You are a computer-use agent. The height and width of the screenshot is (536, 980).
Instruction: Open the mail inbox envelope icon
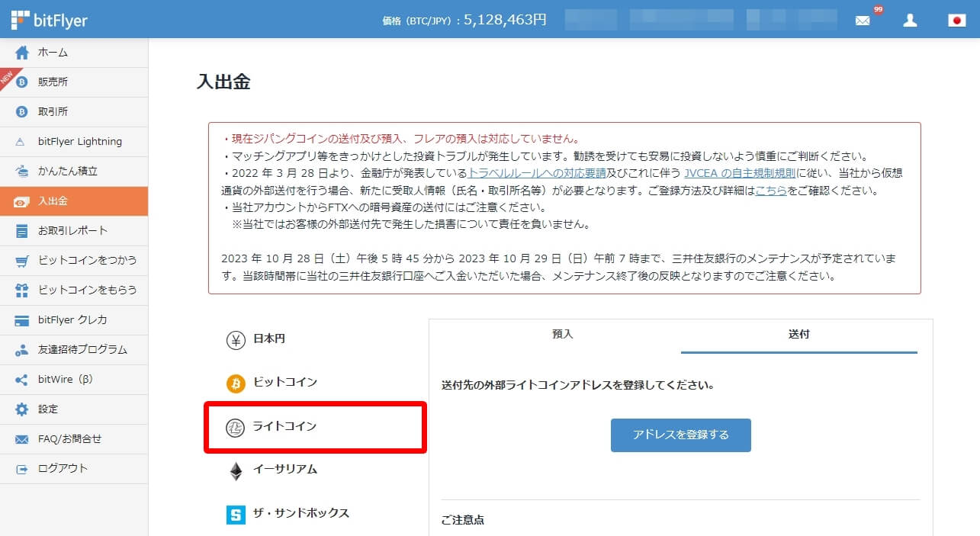click(x=863, y=21)
